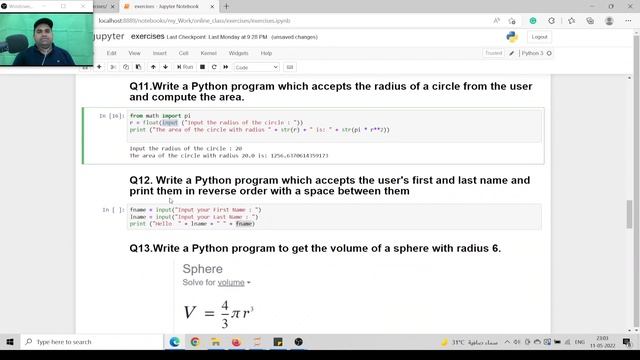
Task: Open the Edit menu
Action: (x=111, y=53)
